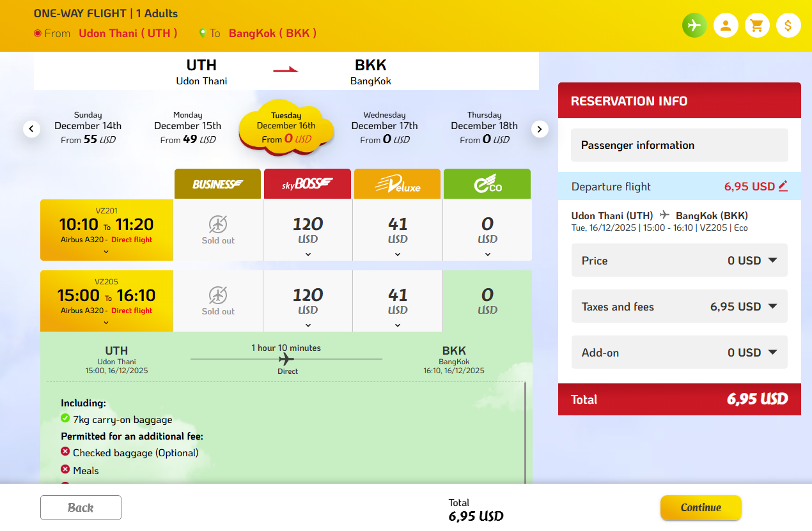The width and height of the screenshot is (812, 531).
Task: Click the Departure flight row
Action: pos(680,186)
